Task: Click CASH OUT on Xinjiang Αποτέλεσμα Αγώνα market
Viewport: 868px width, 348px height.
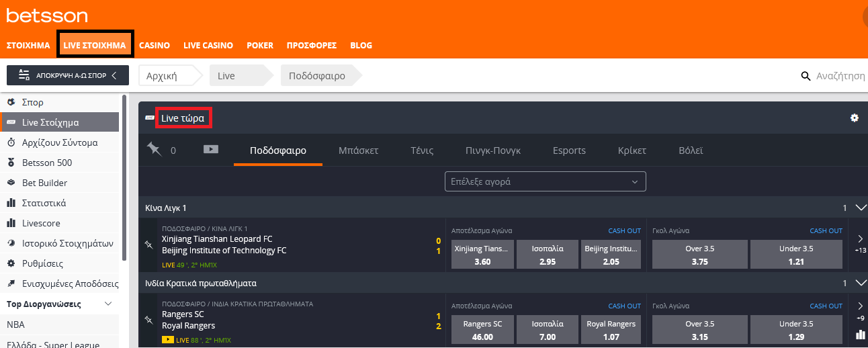Action: point(625,230)
